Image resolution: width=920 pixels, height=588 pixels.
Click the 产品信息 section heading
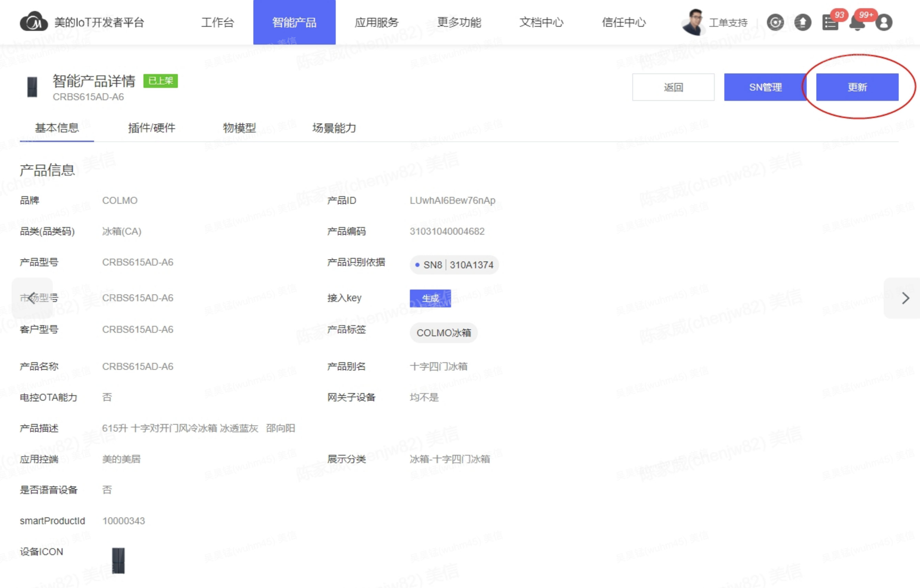(47, 170)
